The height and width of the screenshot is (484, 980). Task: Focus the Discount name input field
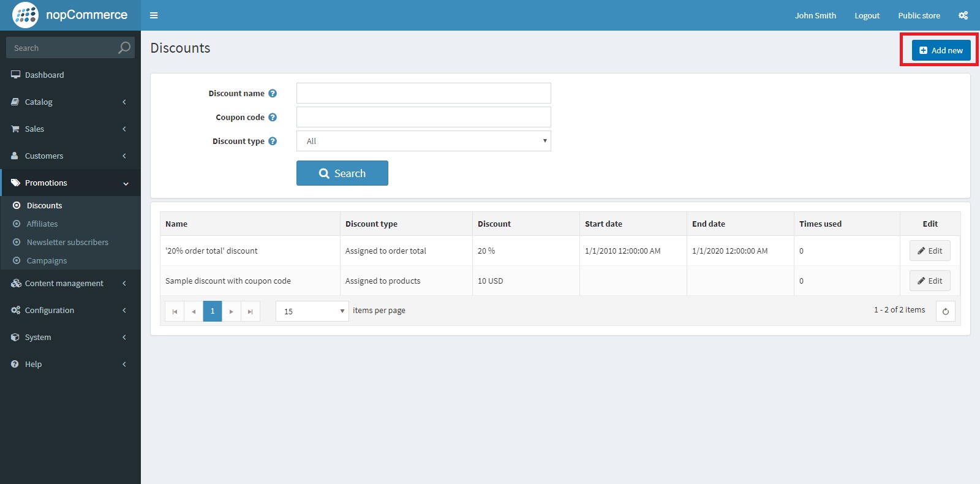click(424, 93)
